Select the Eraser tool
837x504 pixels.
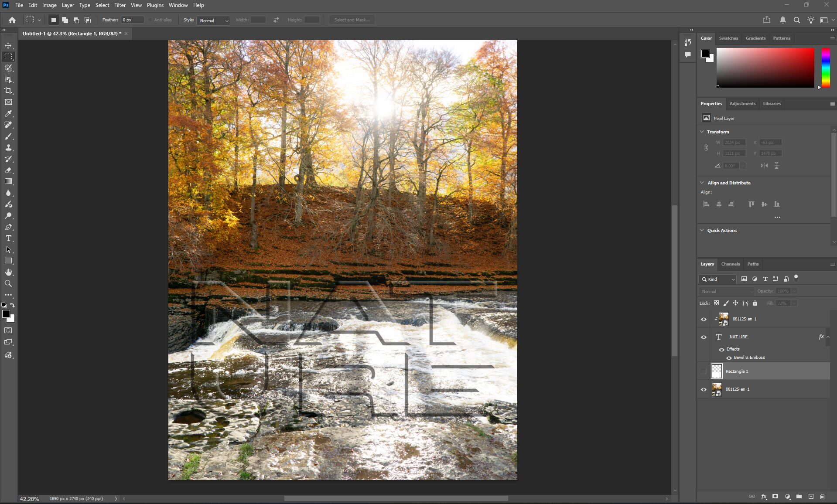pos(8,170)
